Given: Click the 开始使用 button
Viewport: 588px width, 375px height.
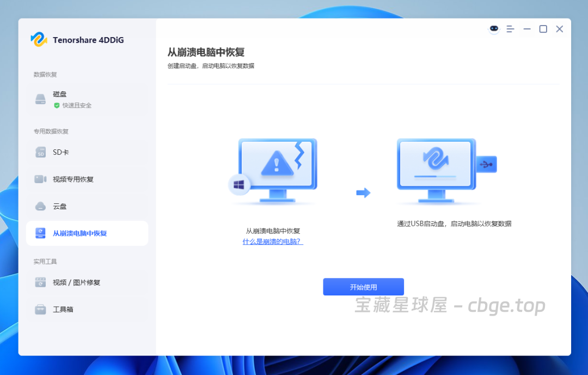Looking at the screenshot, I should 363,287.
